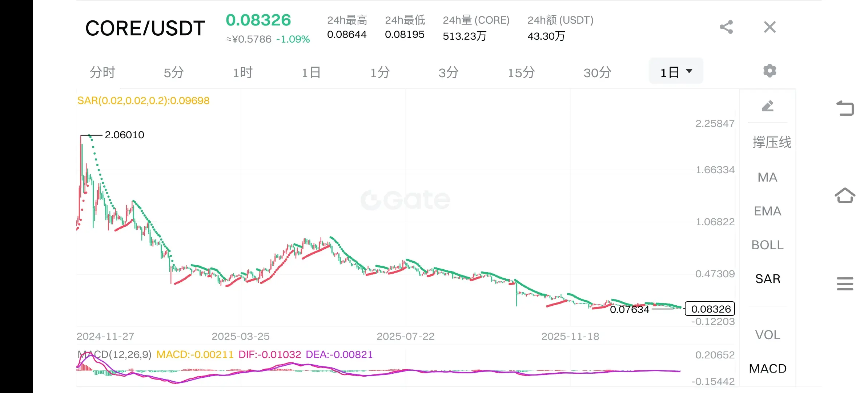
Task: Disable the SAR indicator overlay
Action: [767, 279]
